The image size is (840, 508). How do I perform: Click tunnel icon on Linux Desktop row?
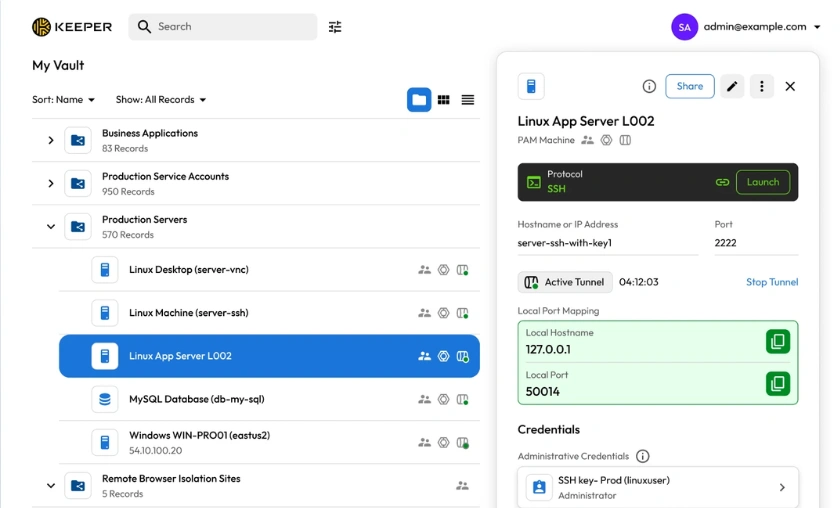462,270
